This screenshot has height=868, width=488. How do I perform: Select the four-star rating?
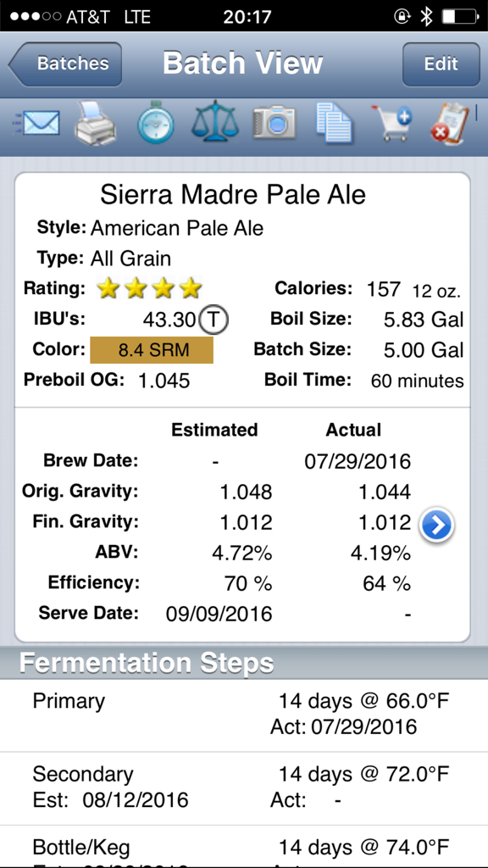pos(149,288)
